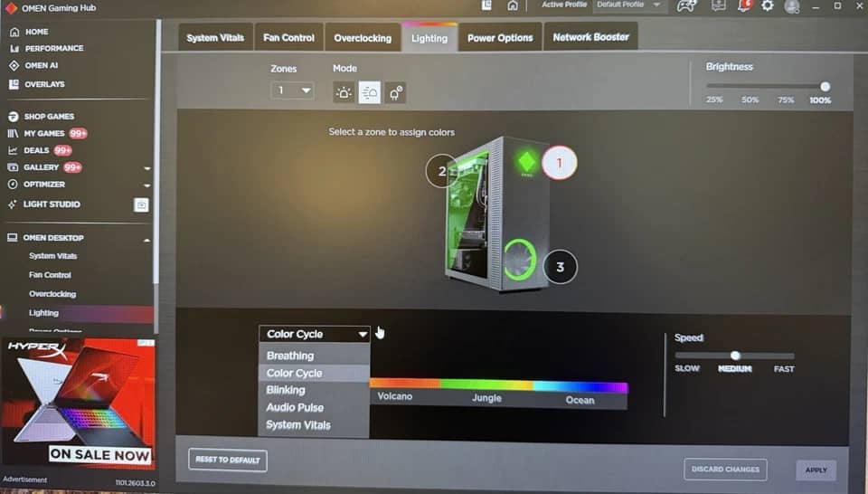The height and width of the screenshot is (494, 868).
Task: Open Optimizer in the sidebar
Action: tap(36, 184)
